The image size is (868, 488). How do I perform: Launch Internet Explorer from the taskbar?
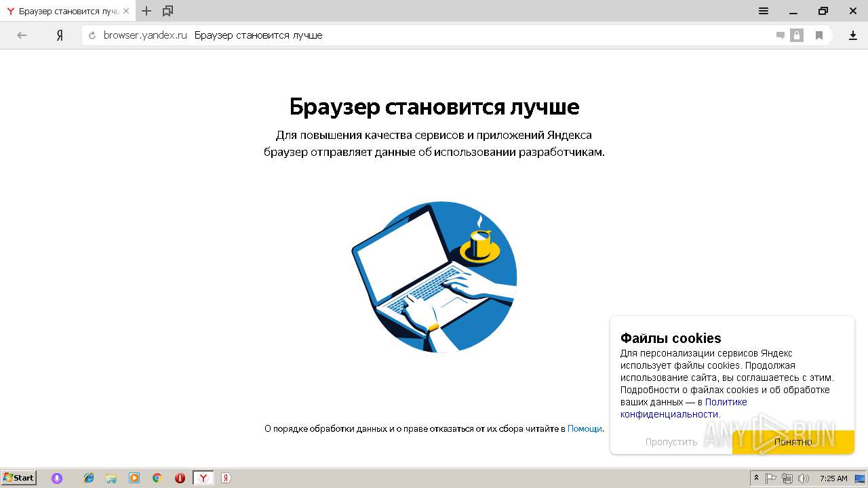point(89,478)
